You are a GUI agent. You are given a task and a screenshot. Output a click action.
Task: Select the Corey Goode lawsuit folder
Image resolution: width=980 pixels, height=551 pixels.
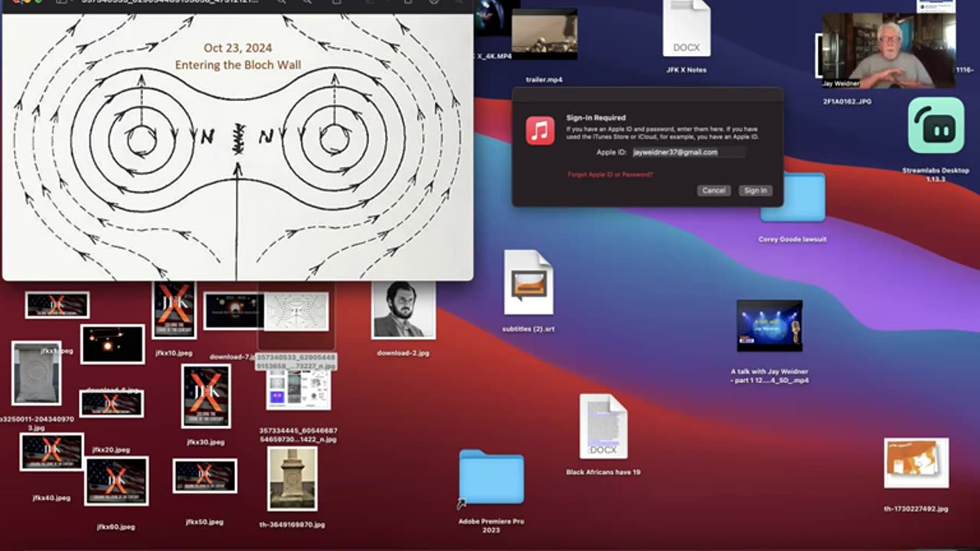[x=792, y=197]
